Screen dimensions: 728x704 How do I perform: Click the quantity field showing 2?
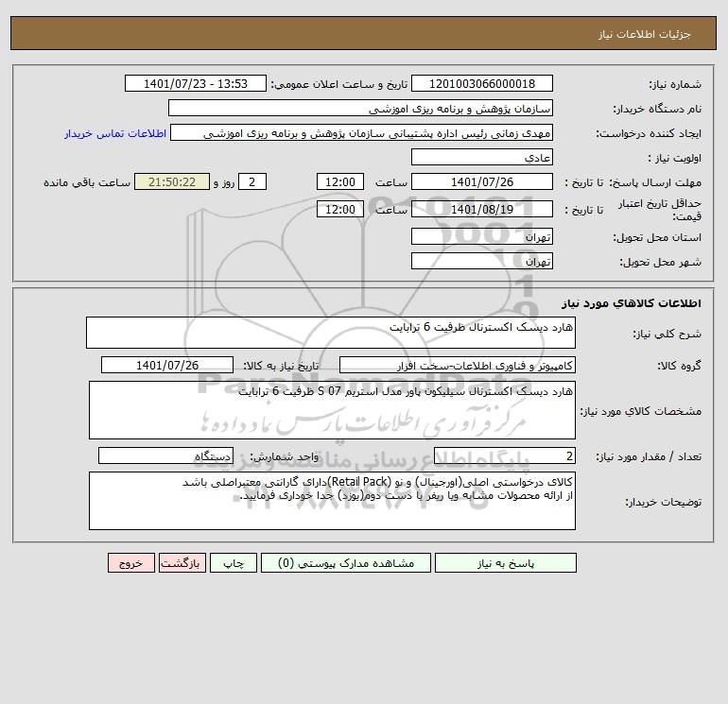(505, 455)
